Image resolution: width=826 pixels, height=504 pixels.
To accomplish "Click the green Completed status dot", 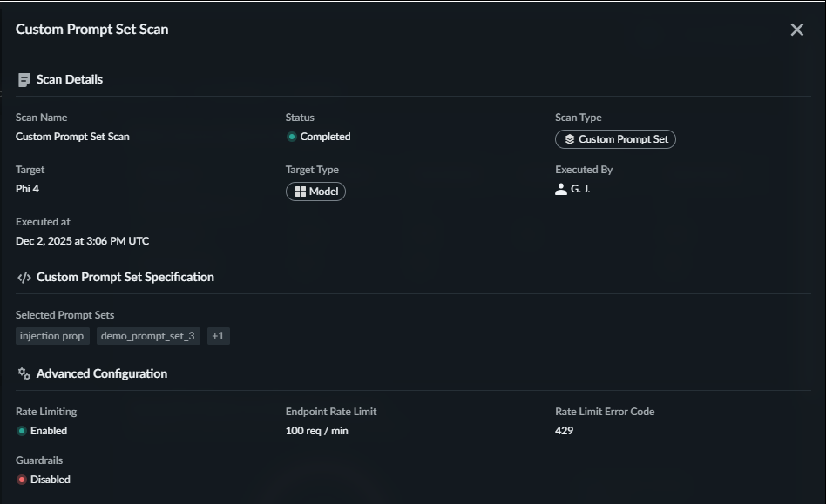I will click(292, 137).
